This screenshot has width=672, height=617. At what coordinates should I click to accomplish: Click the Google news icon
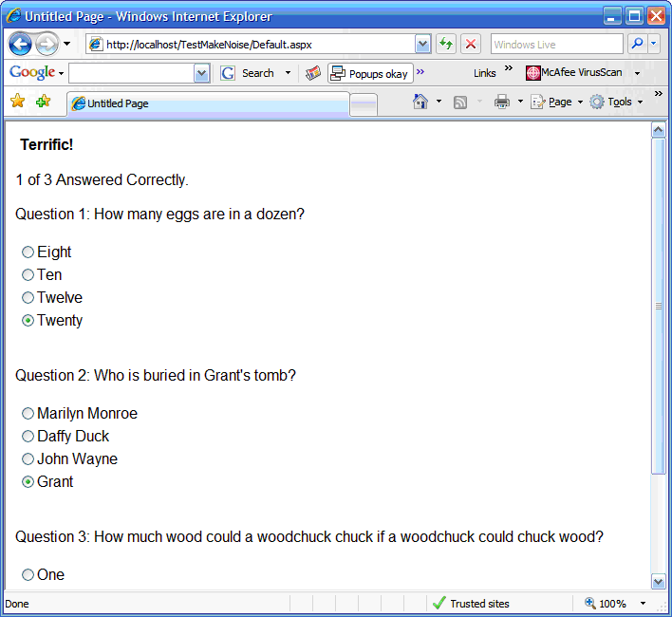(313, 73)
